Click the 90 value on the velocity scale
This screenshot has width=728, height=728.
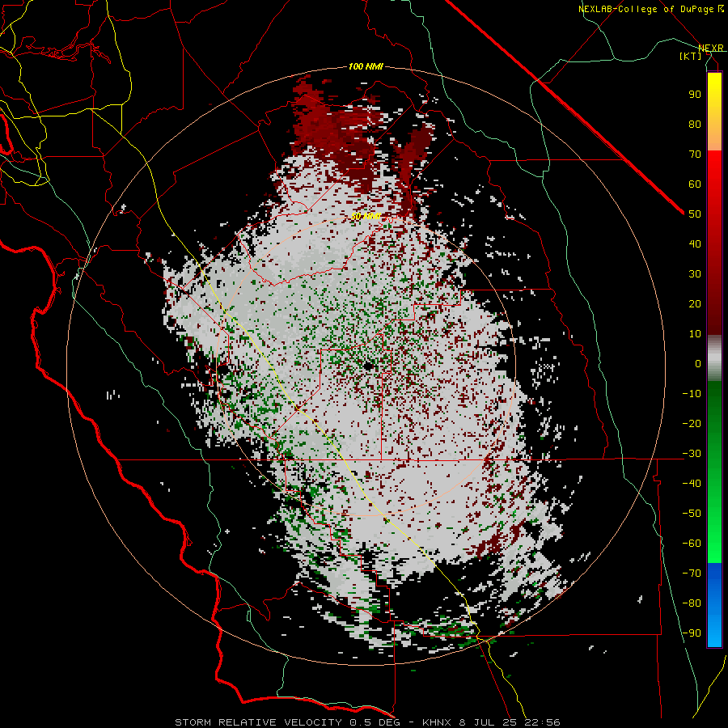[695, 95]
